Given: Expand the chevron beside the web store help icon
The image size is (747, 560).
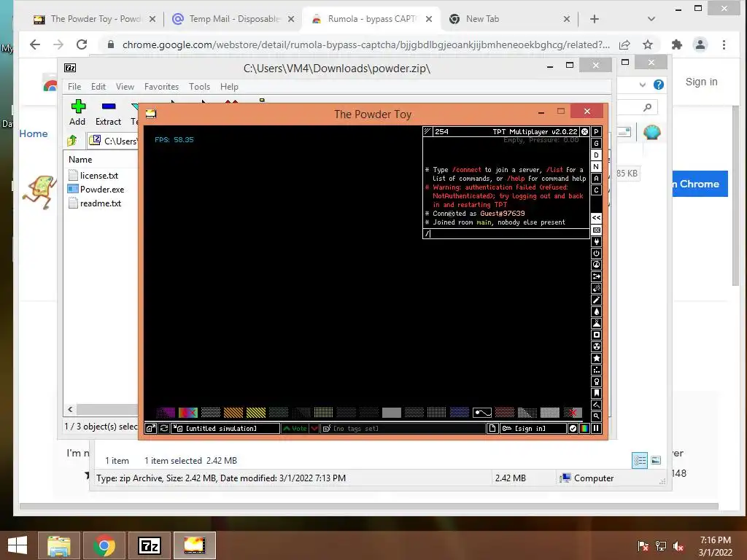Looking at the screenshot, I should tap(643, 85).
